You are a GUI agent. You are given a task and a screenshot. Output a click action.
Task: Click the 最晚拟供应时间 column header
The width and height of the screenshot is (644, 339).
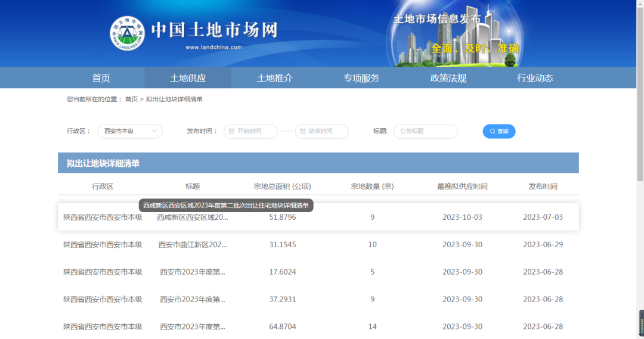pos(463,186)
